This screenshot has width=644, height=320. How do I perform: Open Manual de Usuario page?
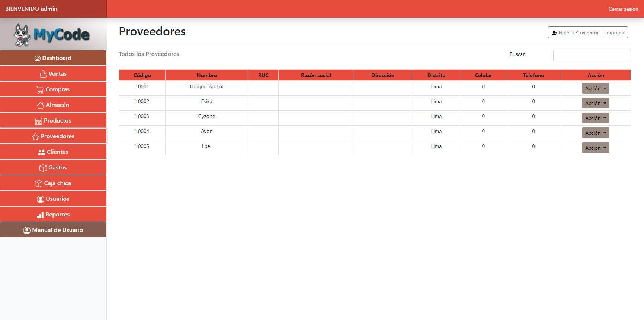coord(53,230)
